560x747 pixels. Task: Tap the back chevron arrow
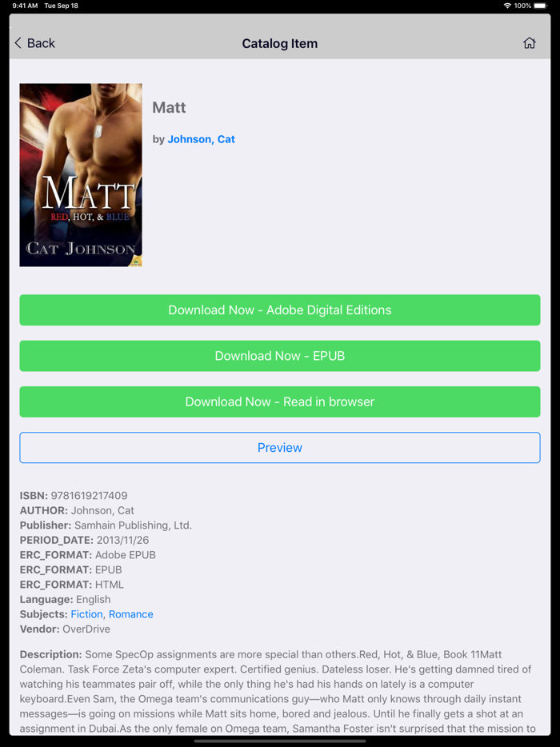(18, 43)
